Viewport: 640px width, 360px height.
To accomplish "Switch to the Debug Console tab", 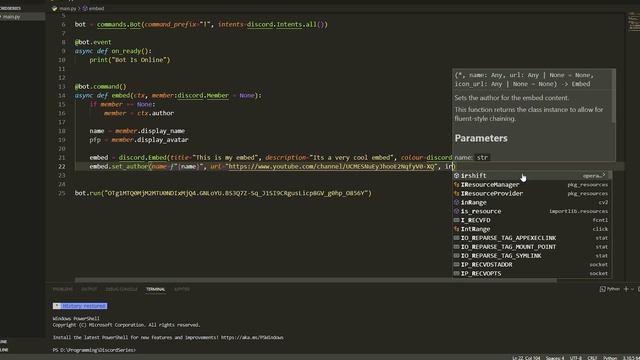I will coord(121,289).
